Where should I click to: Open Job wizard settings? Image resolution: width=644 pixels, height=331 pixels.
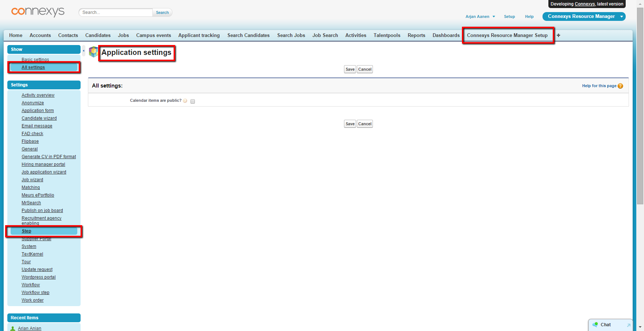32,180
